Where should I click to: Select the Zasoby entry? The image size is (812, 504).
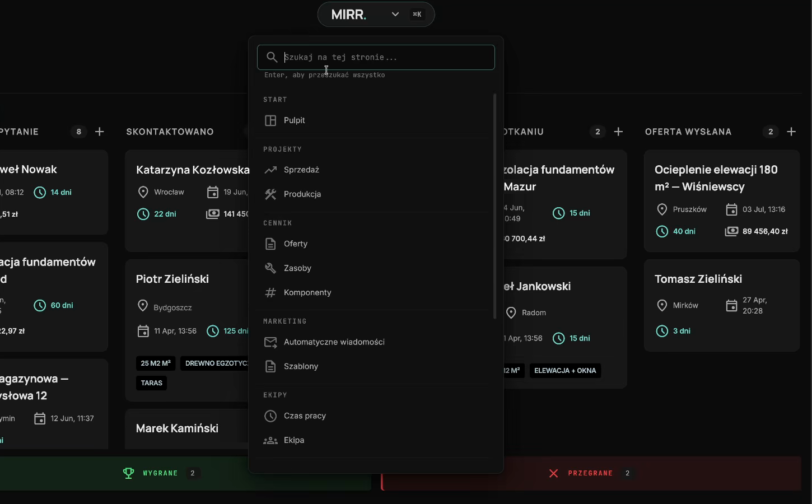tap(372, 268)
